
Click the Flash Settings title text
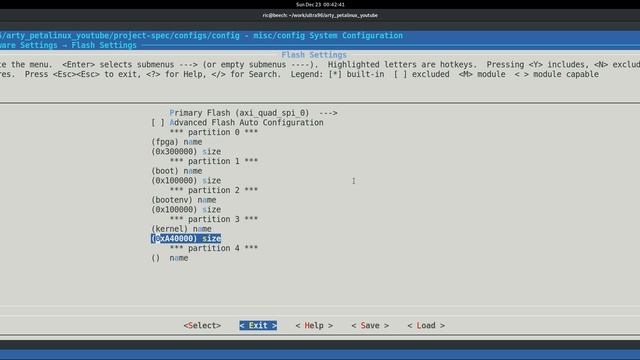tap(314, 55)
